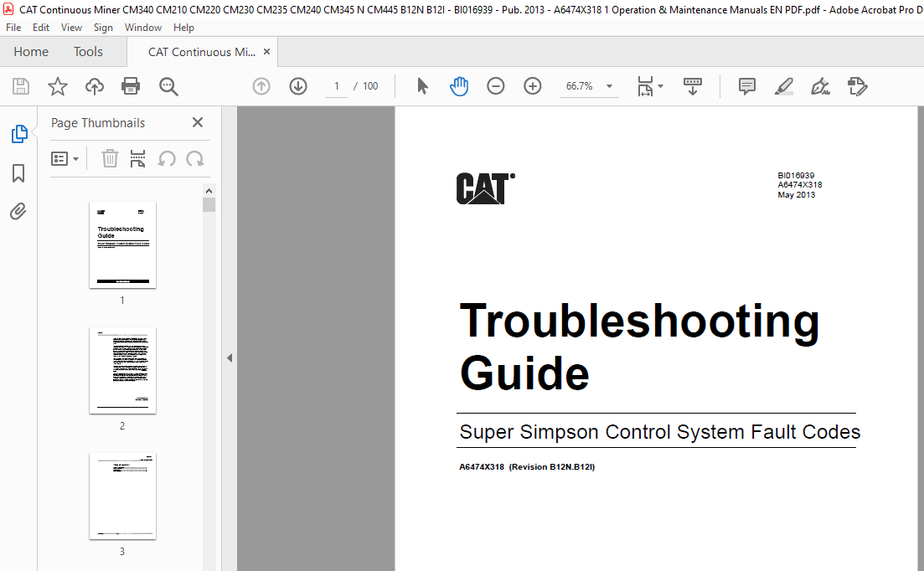This screenshot has height=571, width=924.
Task: Click 'Super Simpson Control System Fault Codes' subtitle
Action: (660, 431)
